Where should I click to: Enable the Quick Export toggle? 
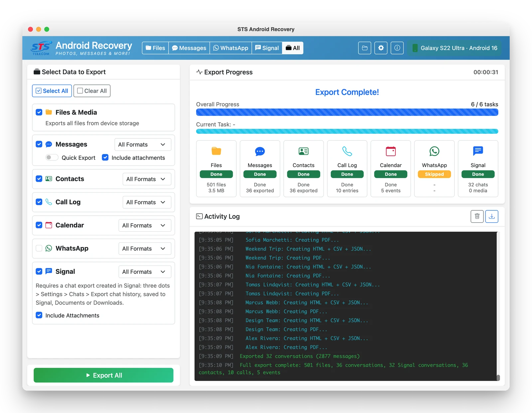click(x=52, y=157)
